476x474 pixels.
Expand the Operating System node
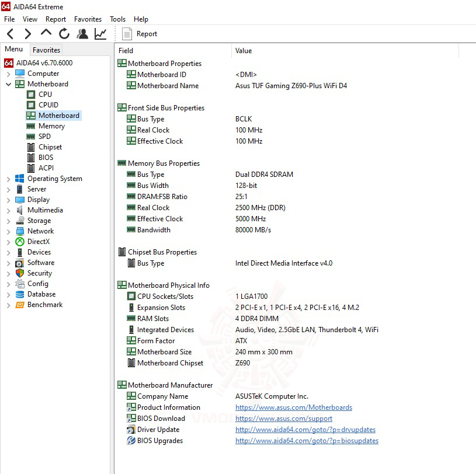(9, 179)
